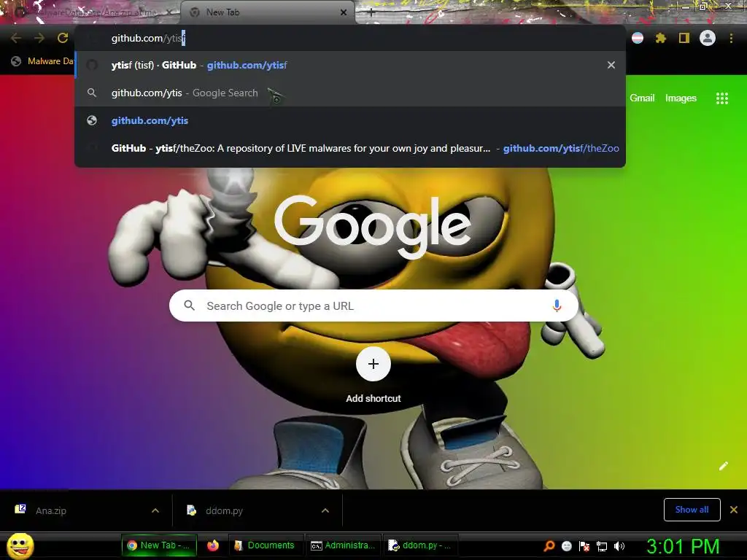Screen dimensions: 747x560
Task: Click the round face tray icon
Action: [566, 545]
